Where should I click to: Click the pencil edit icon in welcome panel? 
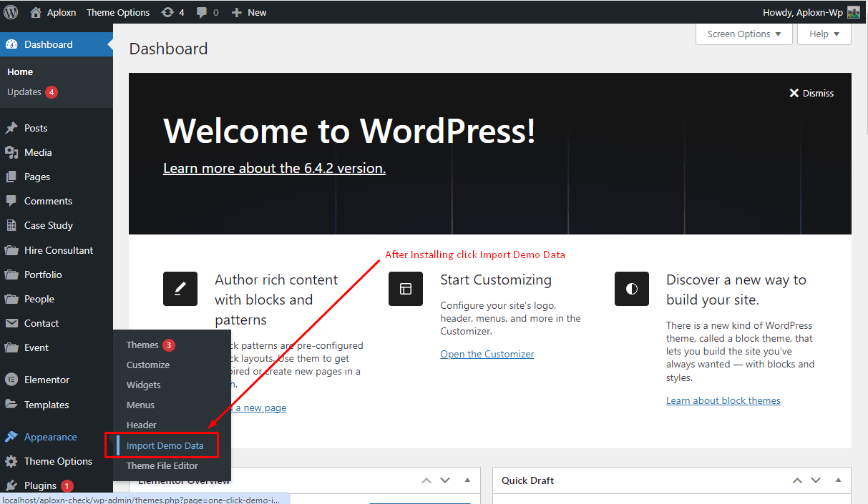180,289
